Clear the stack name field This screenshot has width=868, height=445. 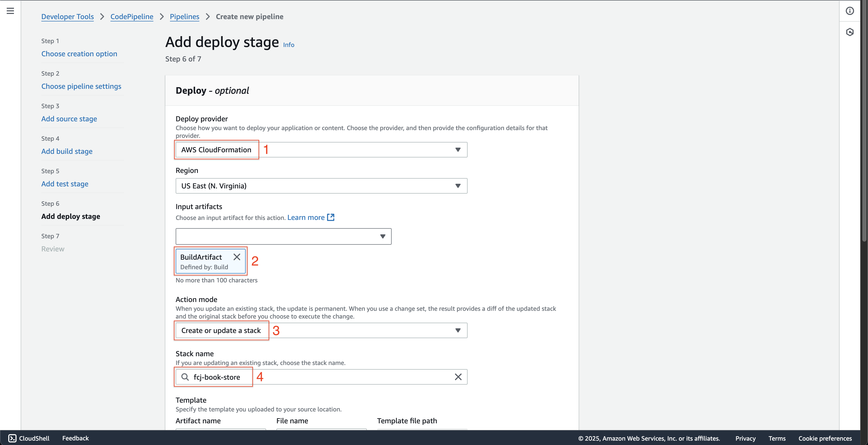point(458,377)
